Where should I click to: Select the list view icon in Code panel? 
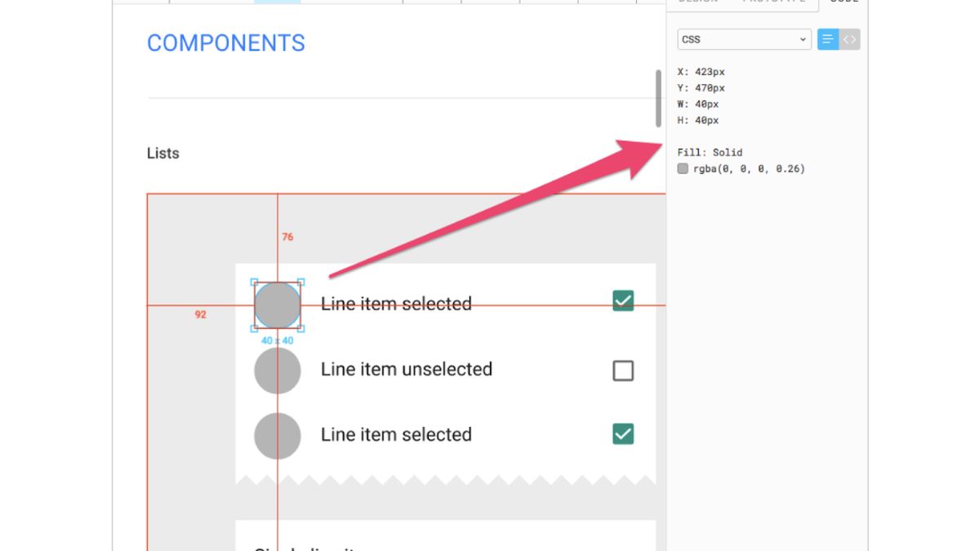tap(828, 39)
